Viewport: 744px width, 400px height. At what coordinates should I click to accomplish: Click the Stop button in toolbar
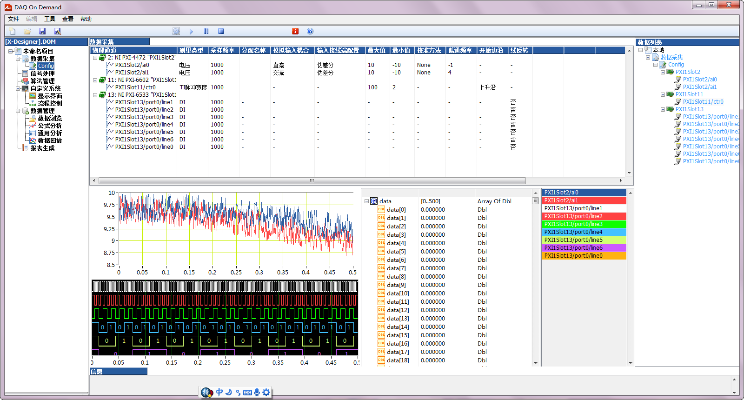pyautogui.click(x=220, y=31)
